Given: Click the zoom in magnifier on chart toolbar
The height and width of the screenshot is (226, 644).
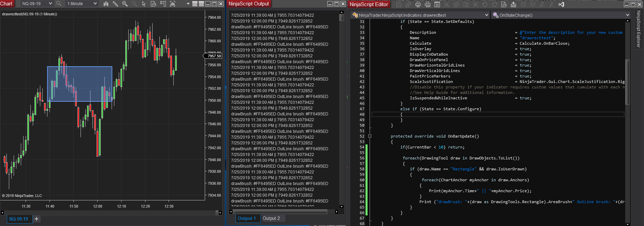Looking at the screenshot, I should click(x=125, y=4).
